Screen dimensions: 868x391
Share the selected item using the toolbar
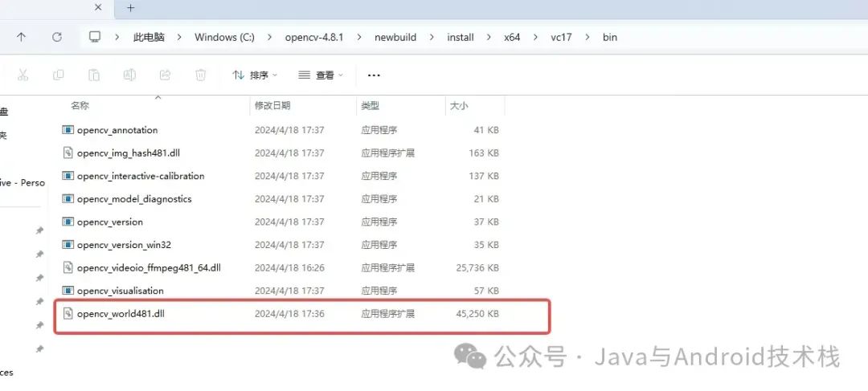[165, 75]
